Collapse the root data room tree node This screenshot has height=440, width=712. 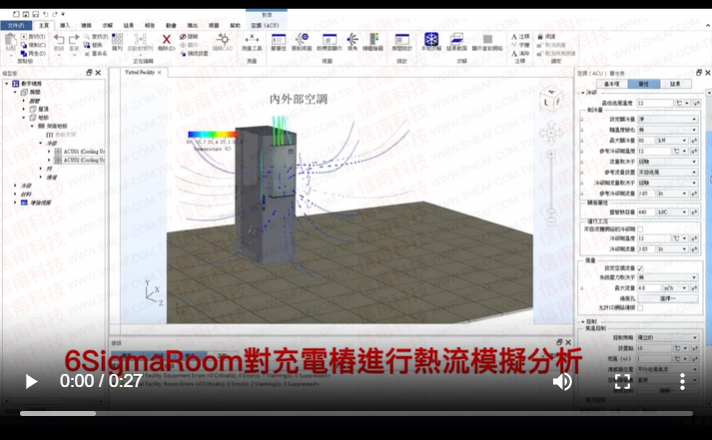pos(7,84)
